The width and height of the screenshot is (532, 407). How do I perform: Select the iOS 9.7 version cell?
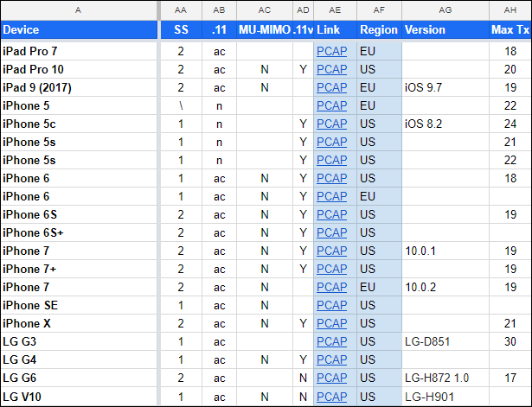(445, 87)
